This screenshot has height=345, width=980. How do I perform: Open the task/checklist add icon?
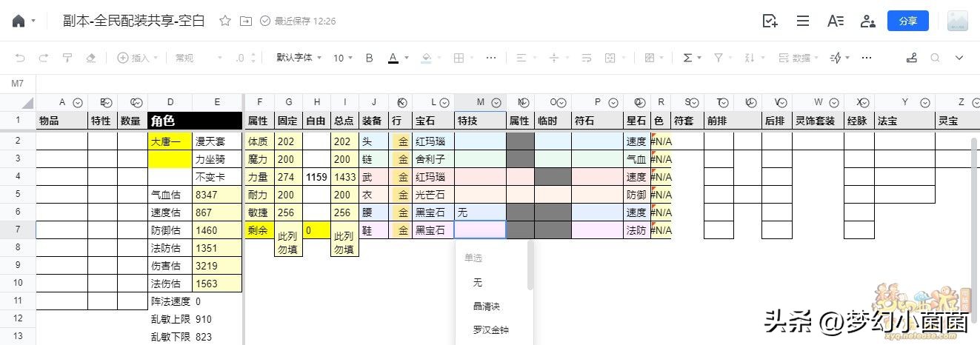click(770, 21)
